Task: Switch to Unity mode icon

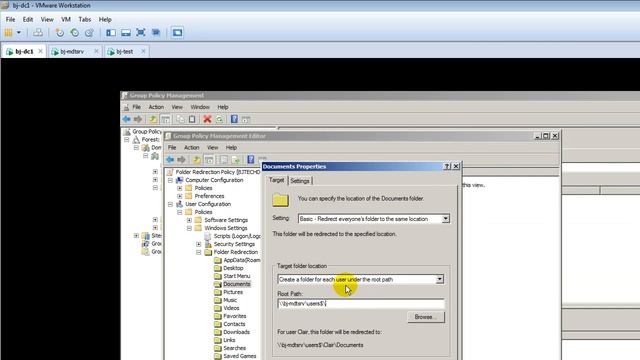Action: [156, 33]
